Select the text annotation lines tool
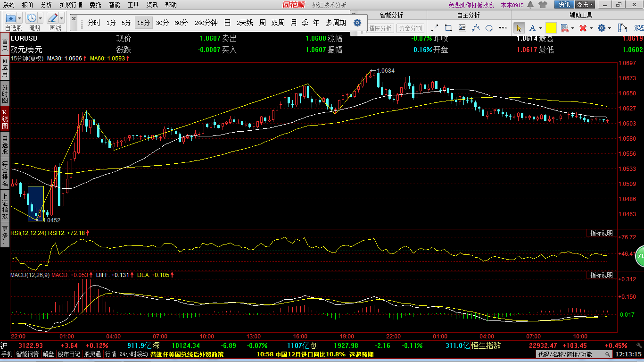Image resolution: width=644 pixels, height=362 pixels. [462, 28]
